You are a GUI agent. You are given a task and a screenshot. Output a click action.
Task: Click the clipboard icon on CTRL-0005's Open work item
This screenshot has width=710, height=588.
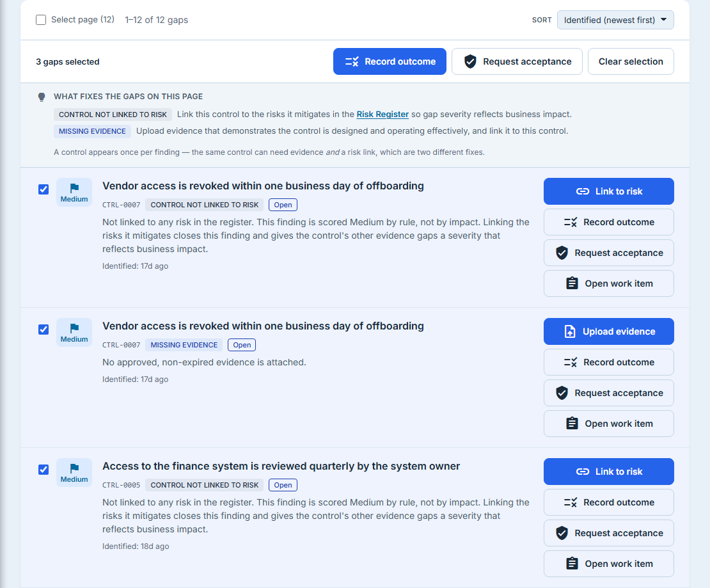[x=572, y=564]
